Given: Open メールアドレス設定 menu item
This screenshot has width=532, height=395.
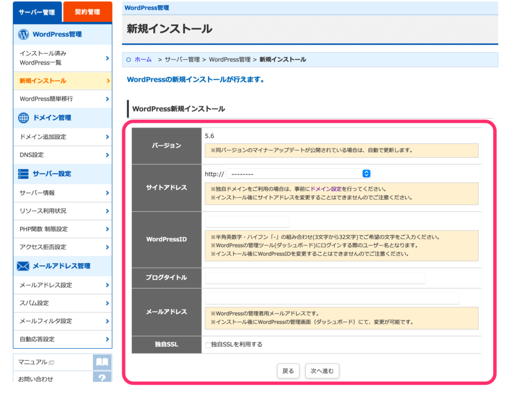Looking at the screenshot, I should tap(62, 285).
